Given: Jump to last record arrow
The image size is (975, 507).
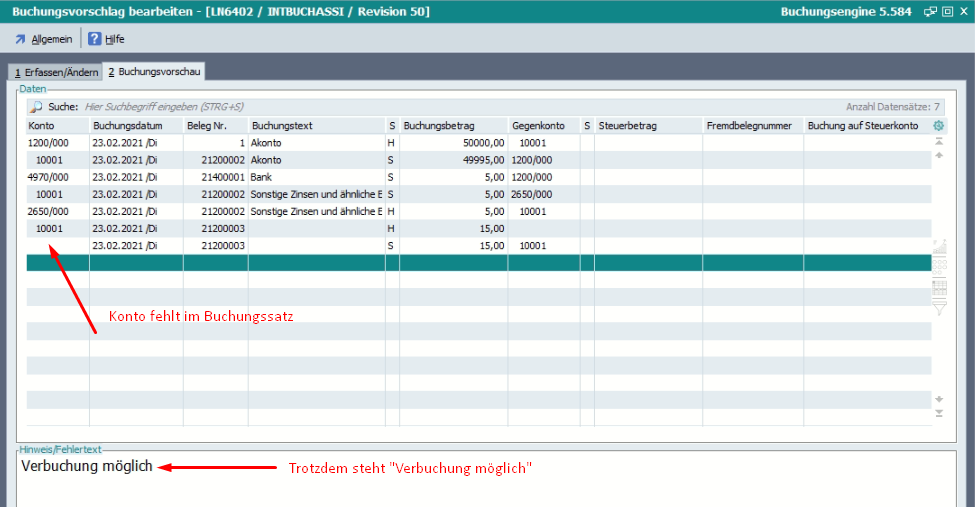Looking at the screenshot, I should click(938, 413).
